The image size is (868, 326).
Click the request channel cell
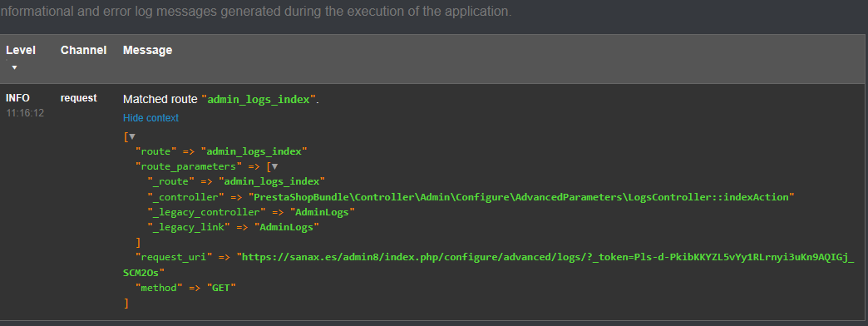[79, 98]
